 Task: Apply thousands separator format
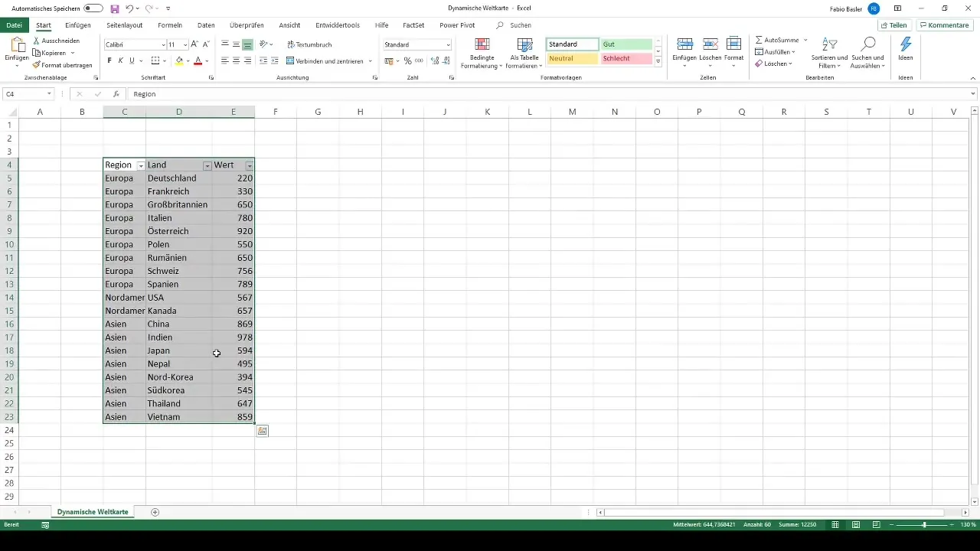click(419, 60)
